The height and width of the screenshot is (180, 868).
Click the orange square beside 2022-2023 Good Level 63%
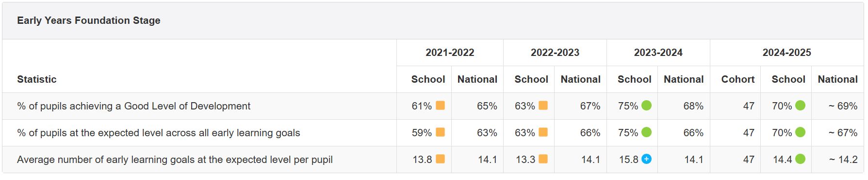click(x=543, y=106)
